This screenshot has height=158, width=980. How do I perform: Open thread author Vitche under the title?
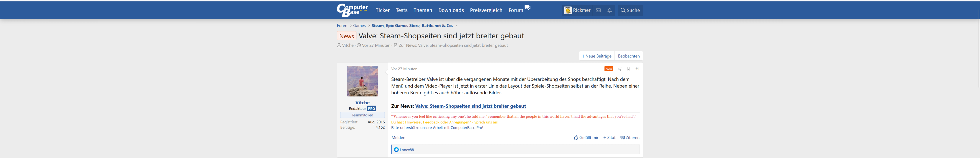click(x=348, y=45)
